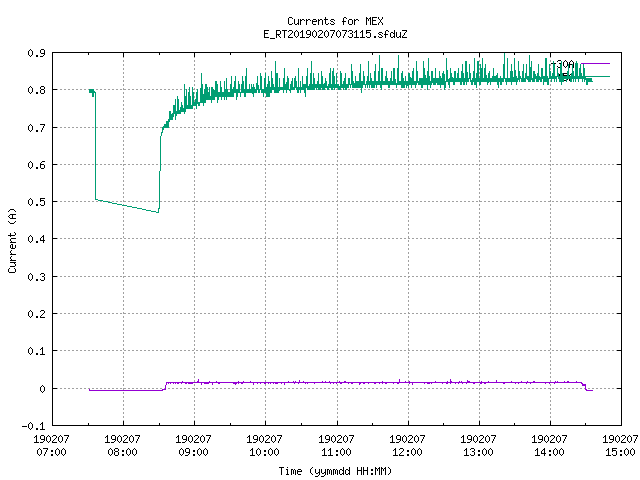Click the 0.8 y-axis tick label
640x480 pixels.
37,90
